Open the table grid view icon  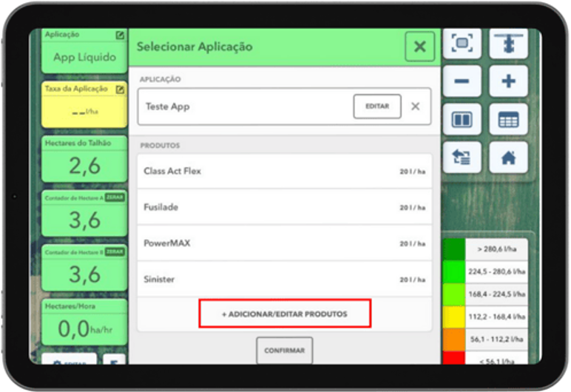tap(508, 120)
